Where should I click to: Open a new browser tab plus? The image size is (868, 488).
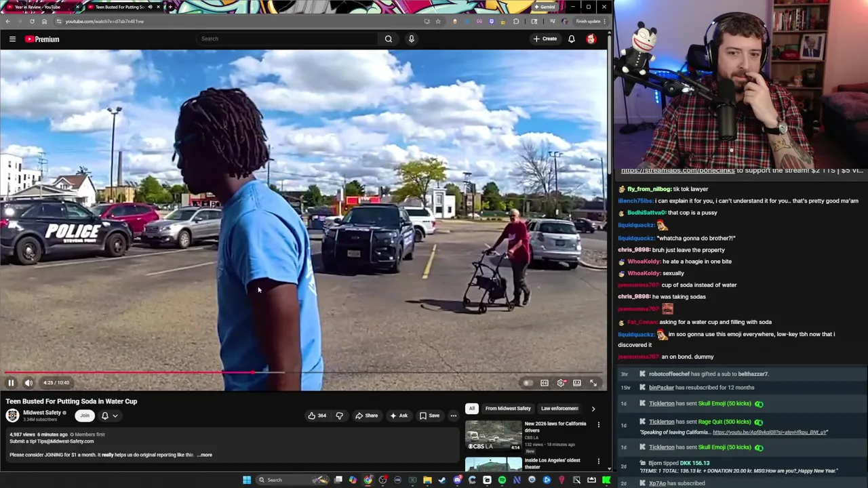coord(170,7)
